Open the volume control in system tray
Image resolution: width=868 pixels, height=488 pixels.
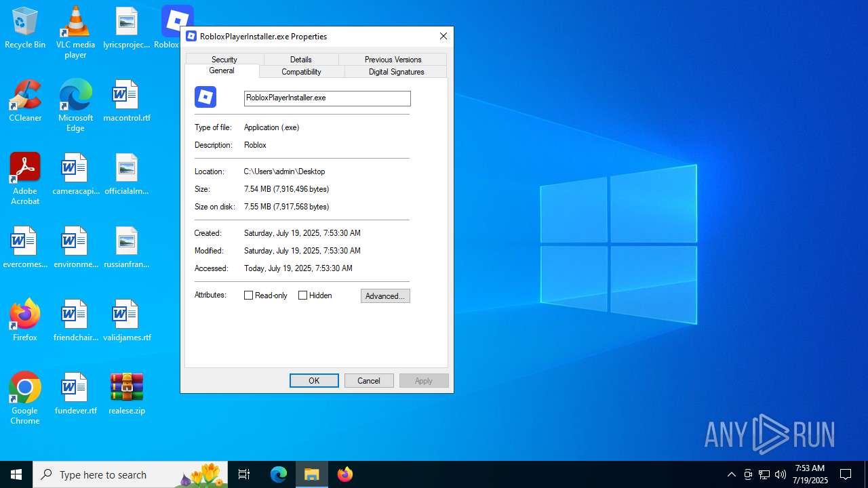point(781,474)
